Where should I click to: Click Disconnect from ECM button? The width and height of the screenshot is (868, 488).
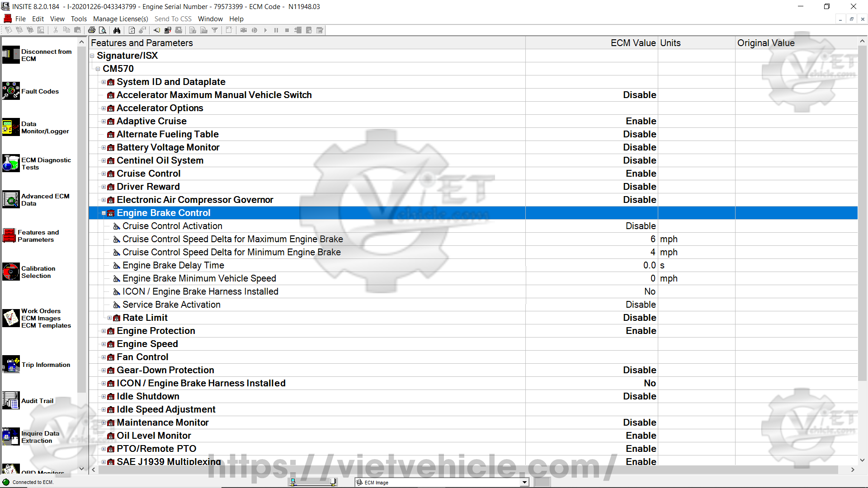pos(11,55)
